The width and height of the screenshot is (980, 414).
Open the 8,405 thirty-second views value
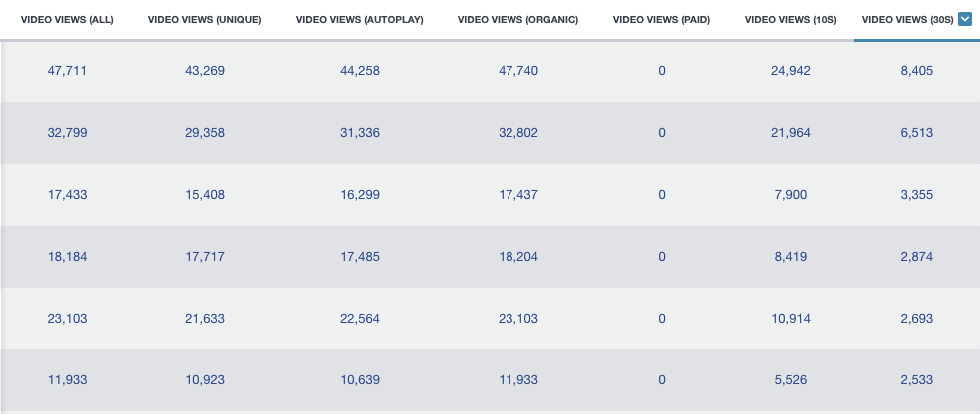917,71
